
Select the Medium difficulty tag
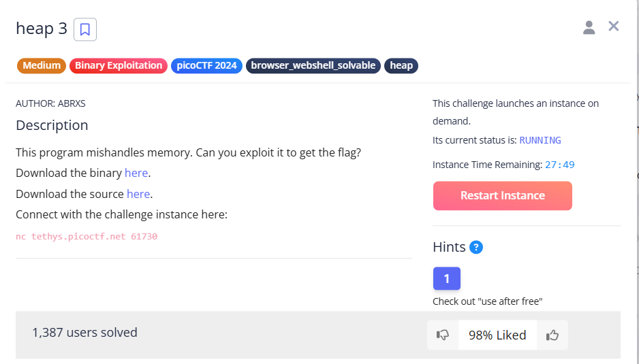[x=42, y=66]
